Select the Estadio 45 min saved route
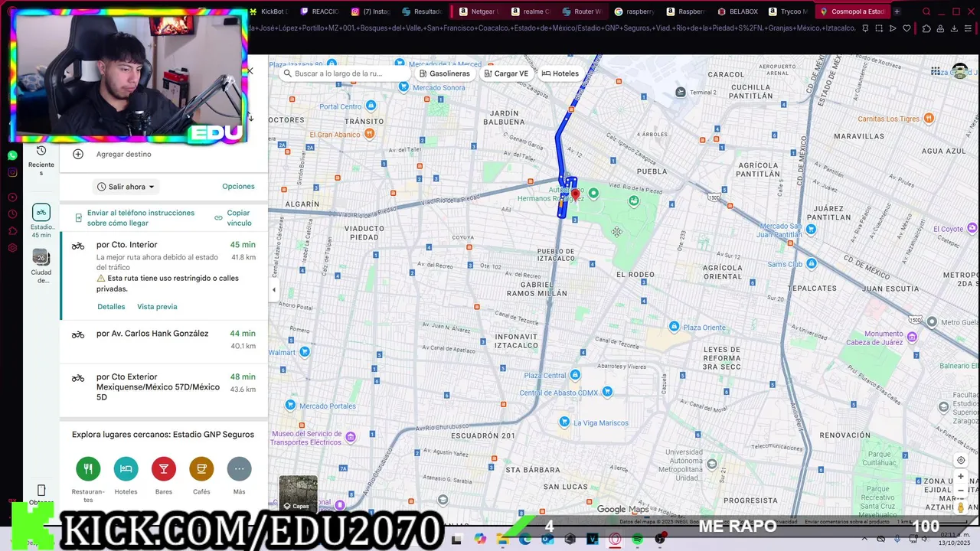 [x=41, y=220]
